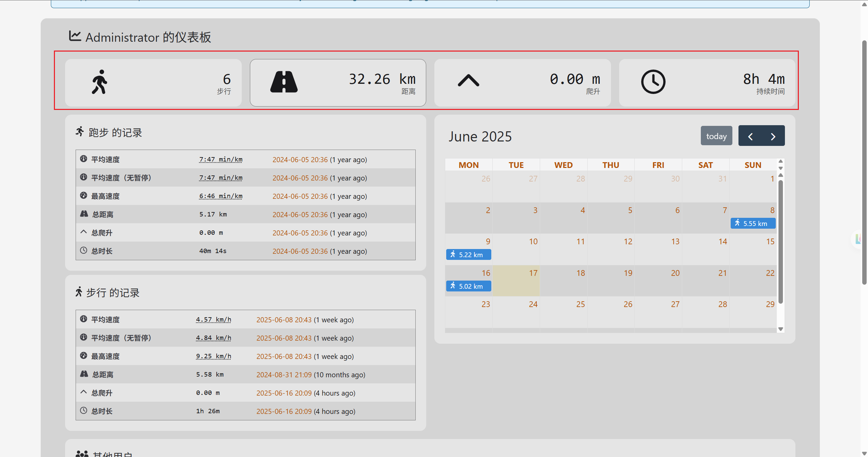Open running 总距离 5.17 km record date link
The width and height of the screenshot is (868, 457).
[x=300, y=214]
